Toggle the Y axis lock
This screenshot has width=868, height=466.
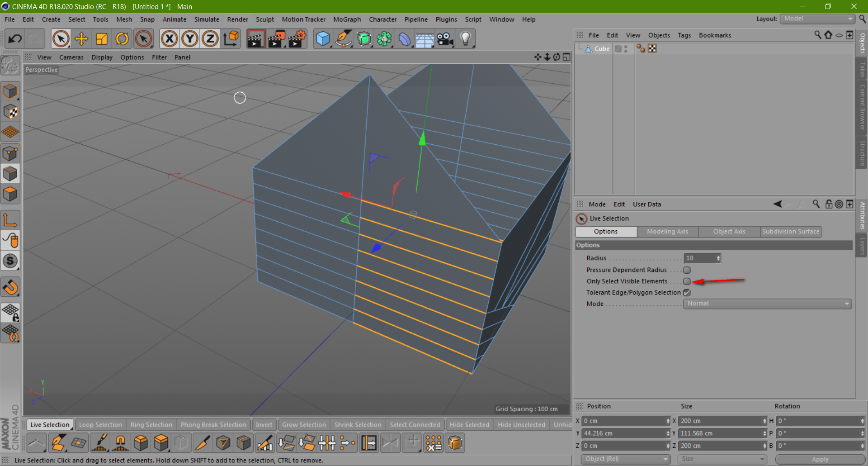tap(190, 39)
